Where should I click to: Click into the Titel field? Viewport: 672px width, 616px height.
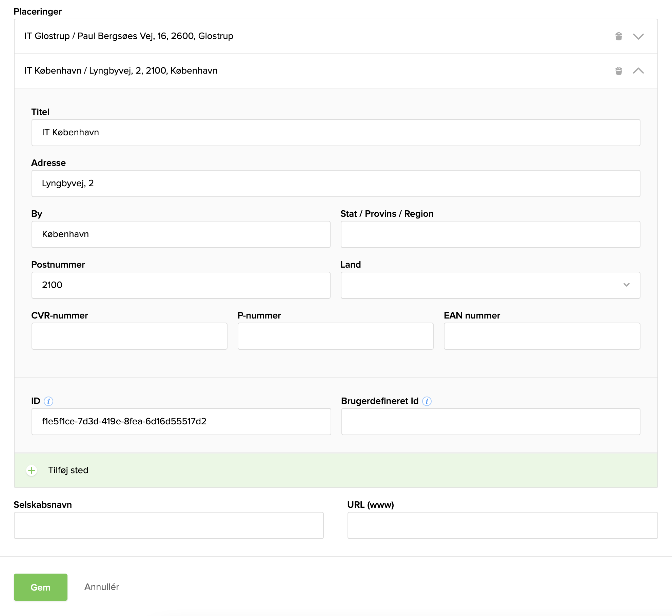click(336, 133)
